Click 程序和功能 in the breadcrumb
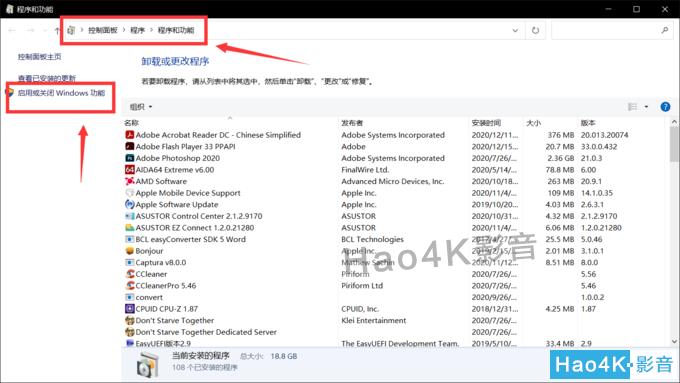 click(x=176, y=30)
